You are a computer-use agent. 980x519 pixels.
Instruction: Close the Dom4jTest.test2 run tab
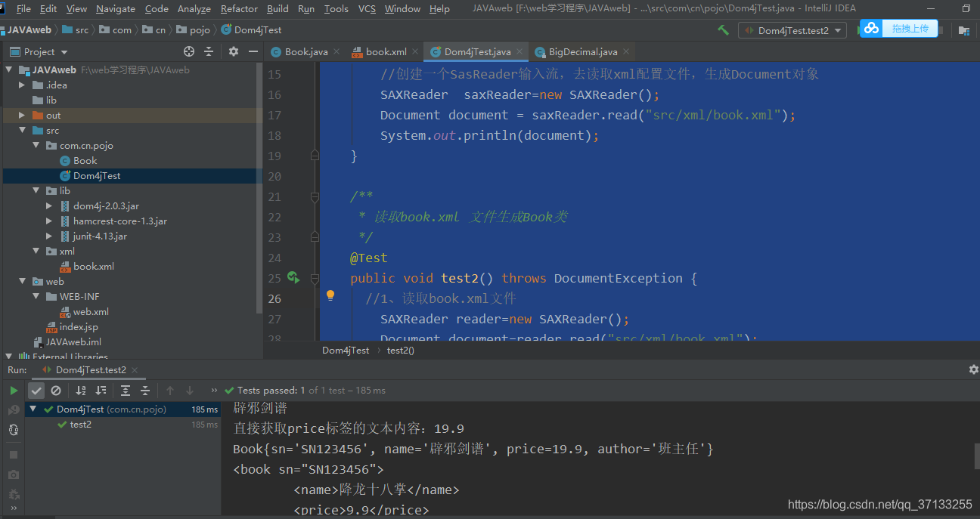(x=135, y=370)
